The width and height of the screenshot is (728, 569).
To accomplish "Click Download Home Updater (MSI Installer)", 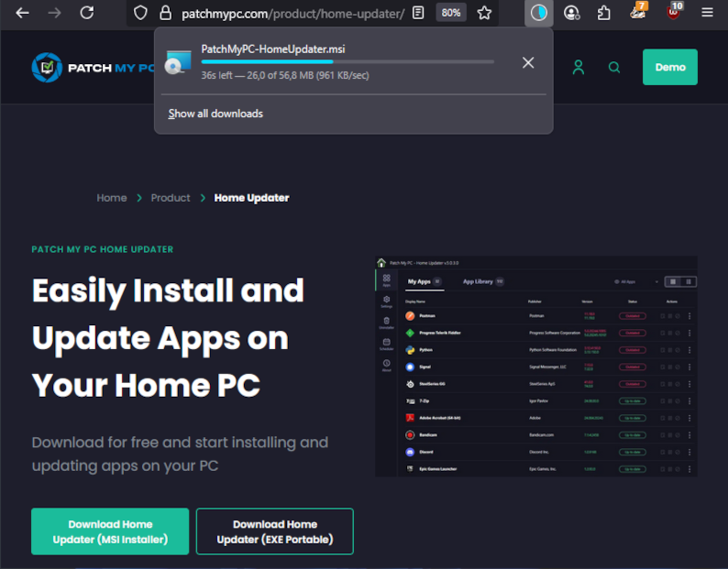I will (x=110, y=531).
